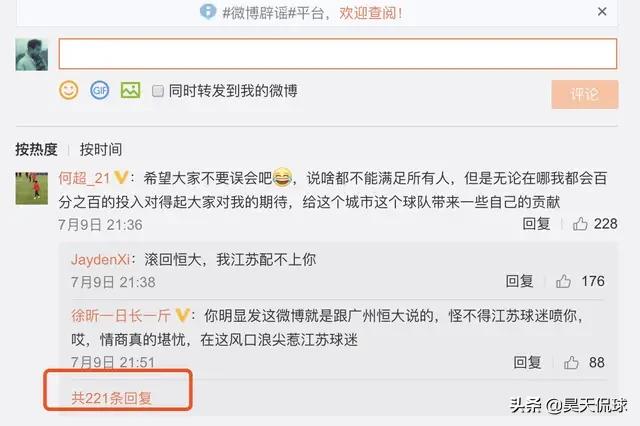The image size is (640, 426).
Task: Reply to 何超_21's comment via 回复
Action: tap(536, 224)
